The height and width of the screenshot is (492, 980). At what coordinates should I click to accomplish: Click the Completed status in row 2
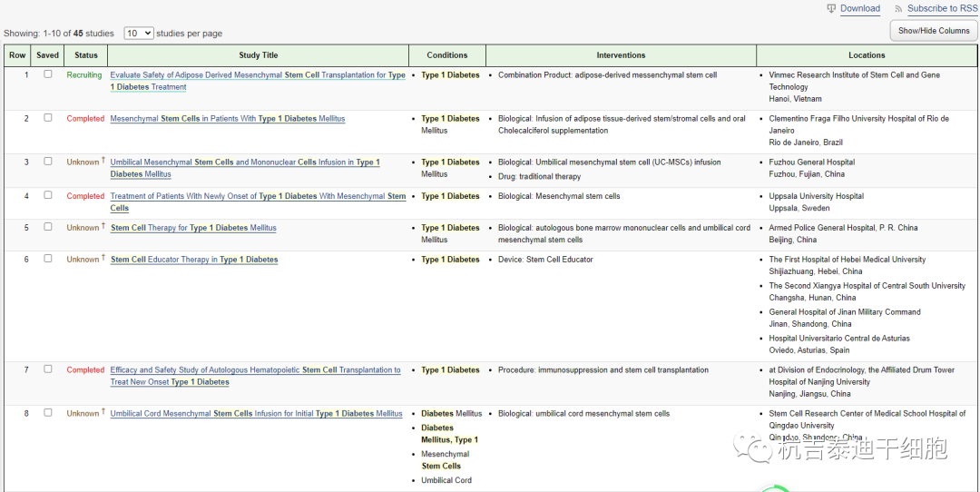(x=85, y=119)
